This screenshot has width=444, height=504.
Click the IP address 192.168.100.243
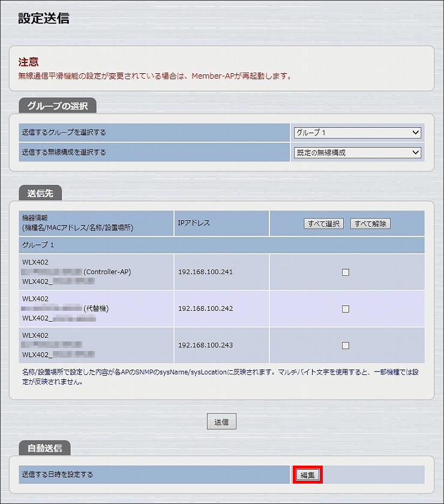[x=205, y=345]
